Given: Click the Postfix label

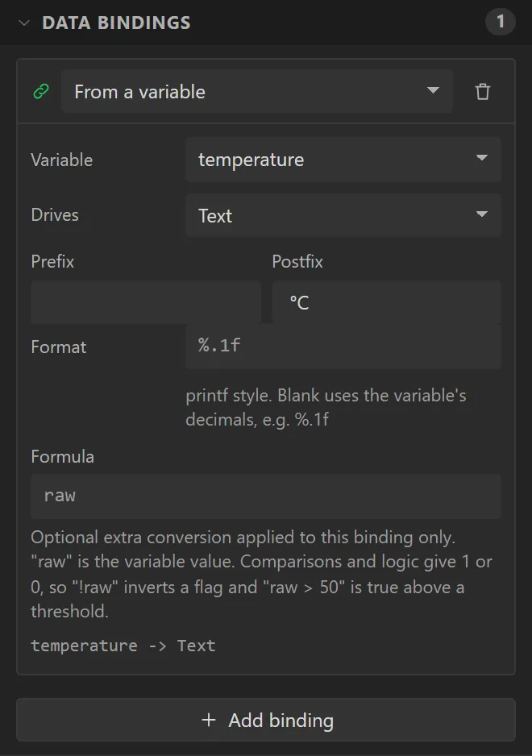Looking at the screenshot, I should (x=297, y=261).
